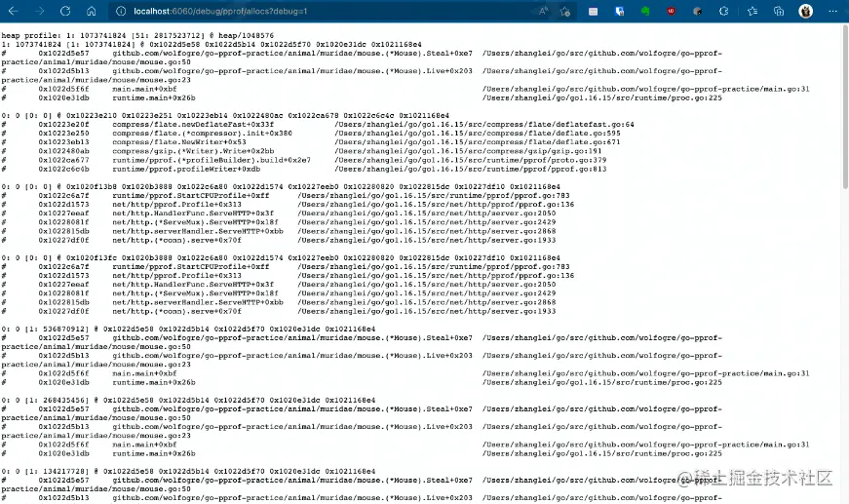
Task: Open the red uBlock Origin extension
Action: point(672,11)
